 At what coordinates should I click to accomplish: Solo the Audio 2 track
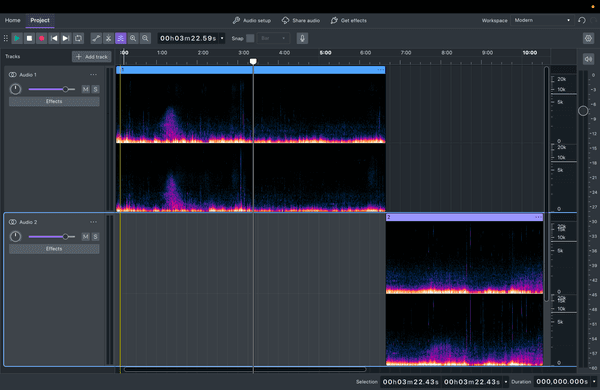click(95, 237)
